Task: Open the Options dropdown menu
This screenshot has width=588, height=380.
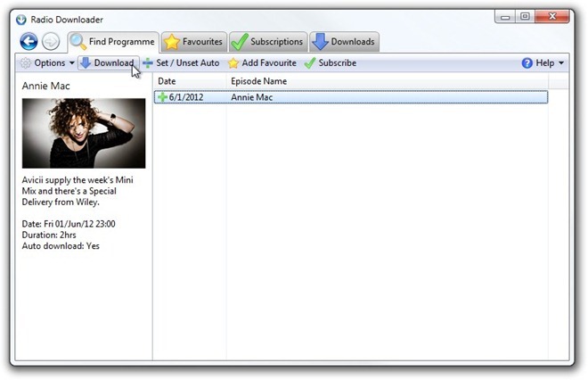Action: 47,63
